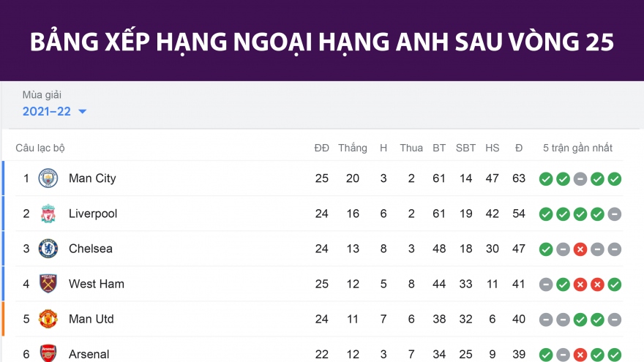Click the Chelsea club crest

pos(48,249)
